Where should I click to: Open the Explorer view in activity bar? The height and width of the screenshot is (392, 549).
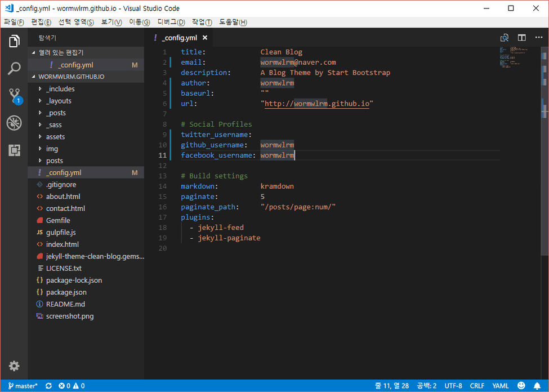[x=14, y=42]
